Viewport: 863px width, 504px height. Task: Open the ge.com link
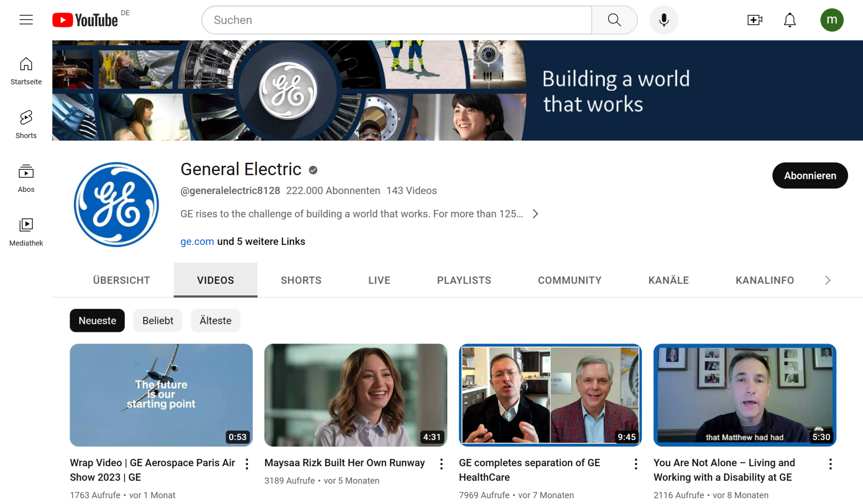tap(197, 242)
